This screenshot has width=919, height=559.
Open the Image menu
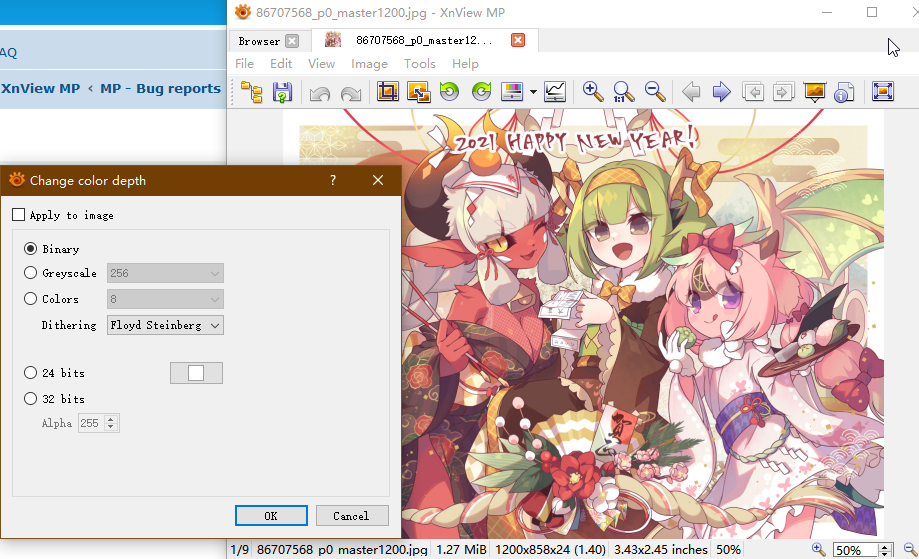tap(369, 64)
